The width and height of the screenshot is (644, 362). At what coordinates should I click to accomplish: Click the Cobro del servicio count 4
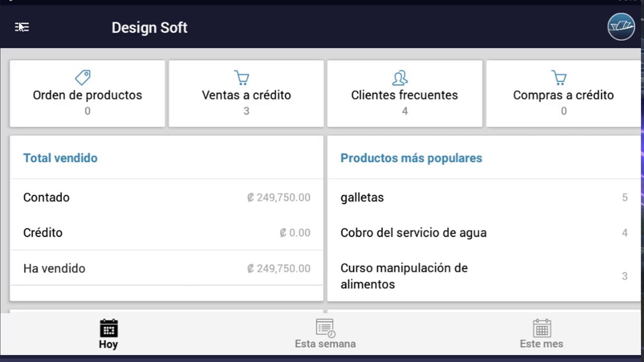[x=625, y=233]
